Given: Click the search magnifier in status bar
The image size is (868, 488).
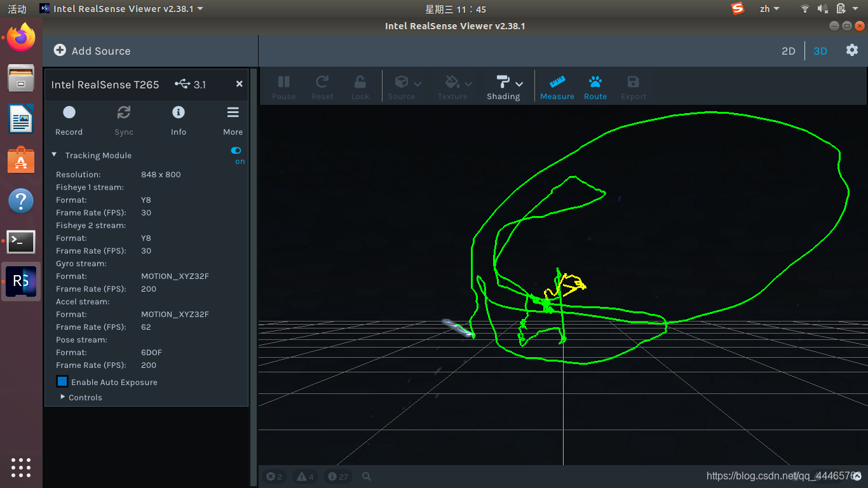Looking at the screenshot, I should [x=367, y=476].
